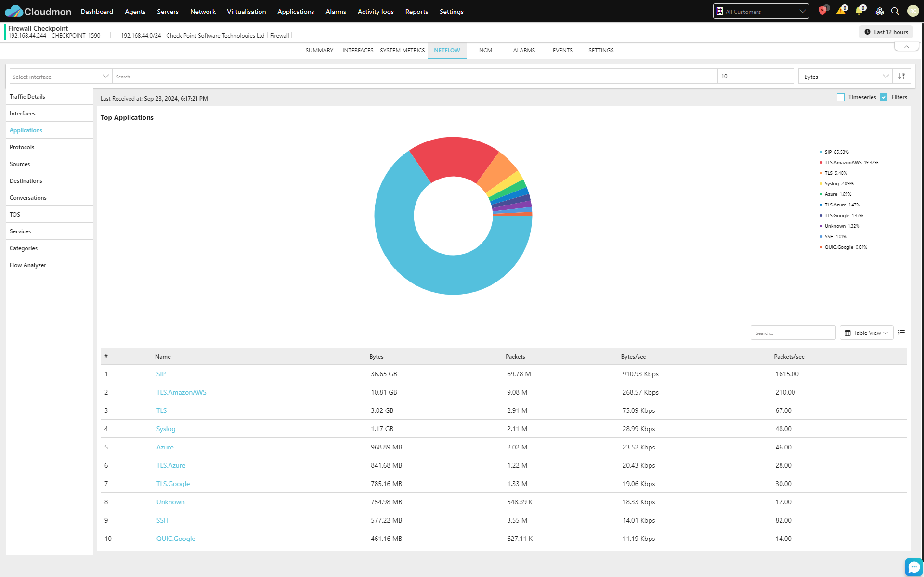Switch to the ALARMS tab
Viewport: 924px width, 577px height.
(524, 50)
